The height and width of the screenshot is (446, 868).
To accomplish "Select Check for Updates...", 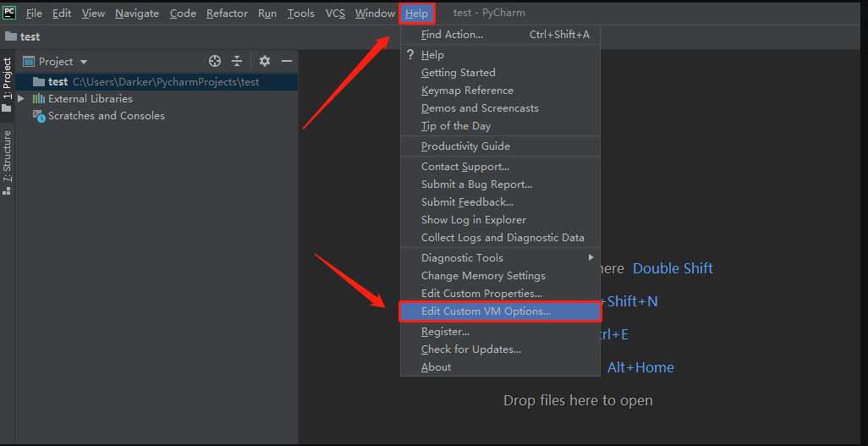I will [x=501, y=349].
